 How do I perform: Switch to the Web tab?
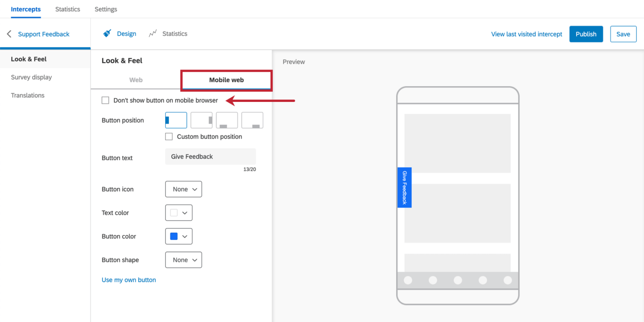click(135, 80)
